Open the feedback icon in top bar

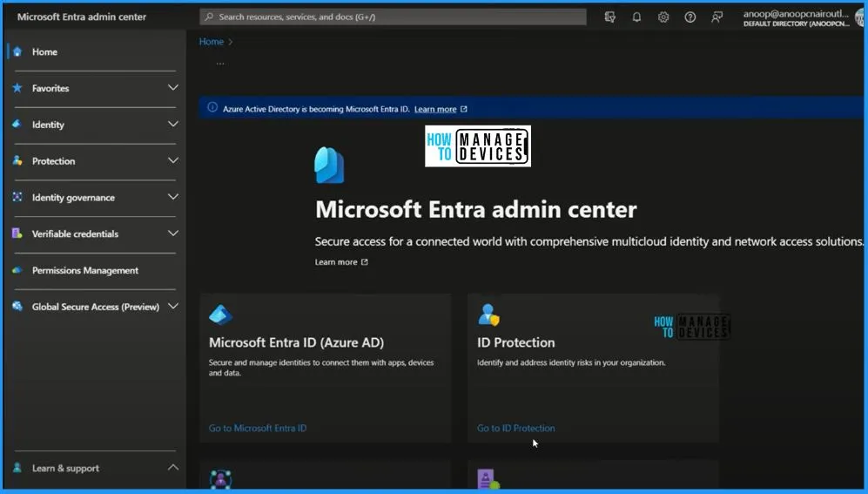pyautogui.click(x=717, y=17)
